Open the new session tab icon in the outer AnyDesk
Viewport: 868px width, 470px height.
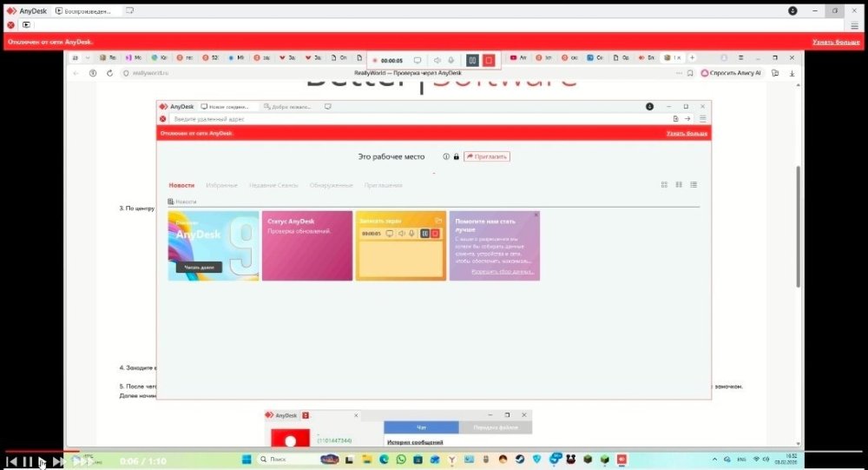point(129,10)
